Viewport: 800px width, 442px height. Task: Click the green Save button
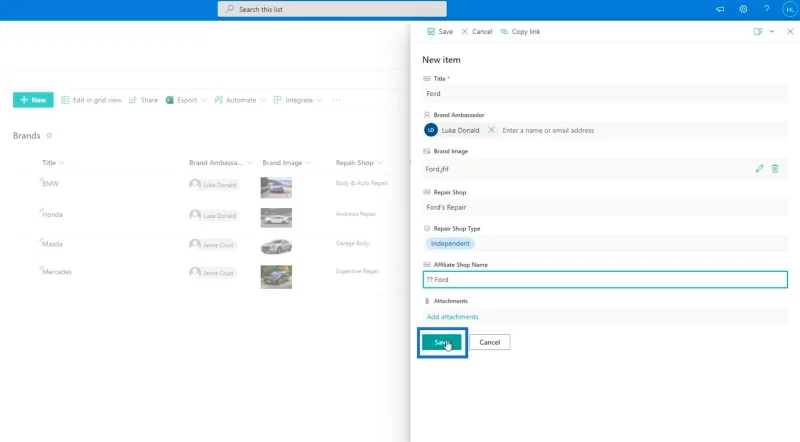pyautogui.click(x=442, y=342)
